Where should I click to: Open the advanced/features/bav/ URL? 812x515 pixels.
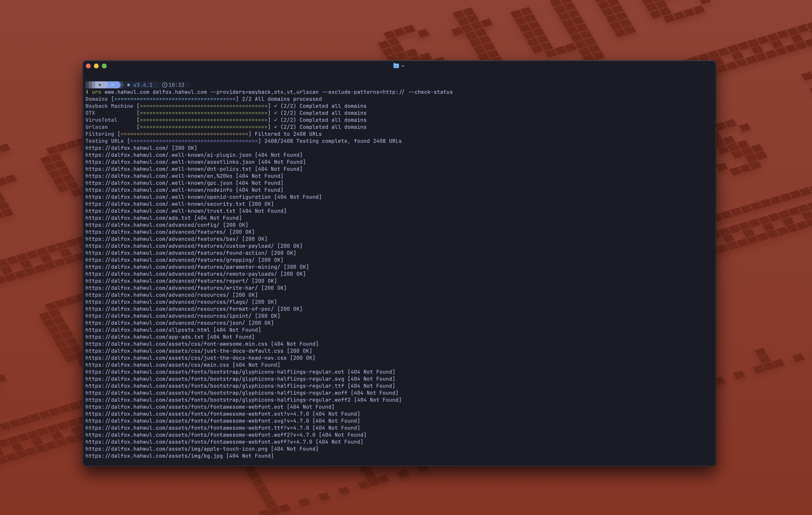tap(162, 239)
